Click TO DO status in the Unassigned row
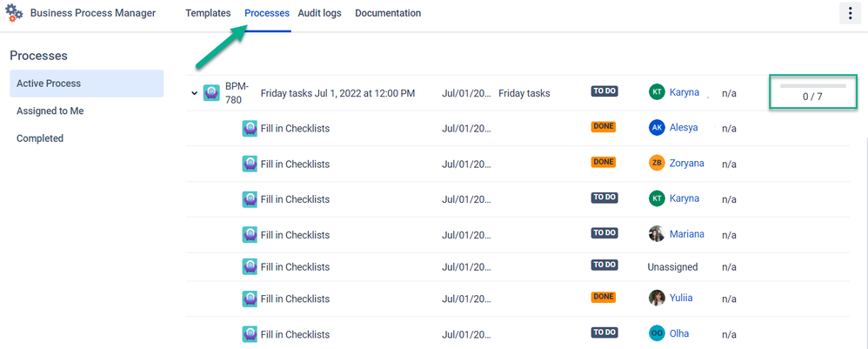The width and height of the screenshot is (868, 349). pos(604,265)
